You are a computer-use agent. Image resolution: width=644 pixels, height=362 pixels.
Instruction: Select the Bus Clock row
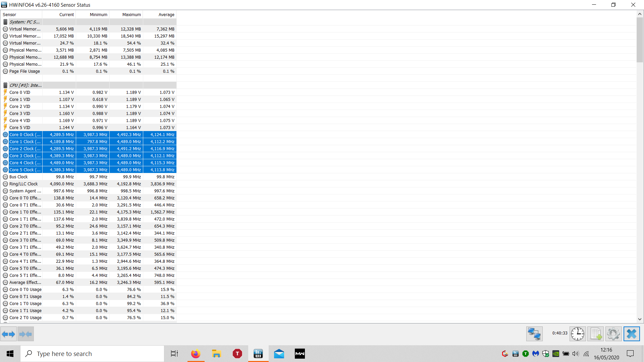[x=89, y=177]
